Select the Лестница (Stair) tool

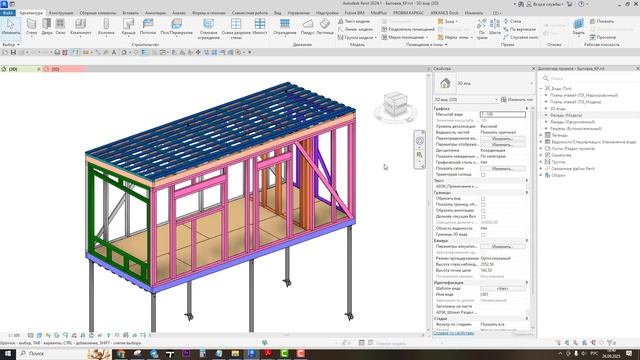[x=325, y=27]
